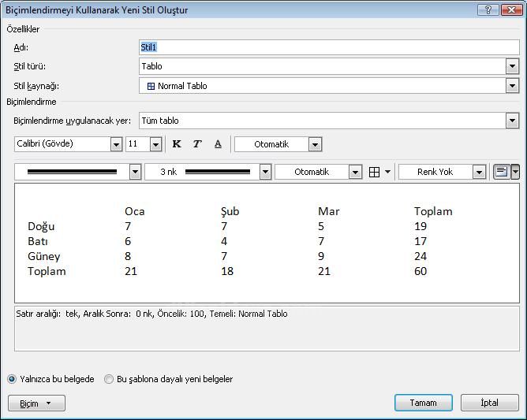527x420 pixels.
Task: Click the value 19 in preview
Action: pos(420,227)
